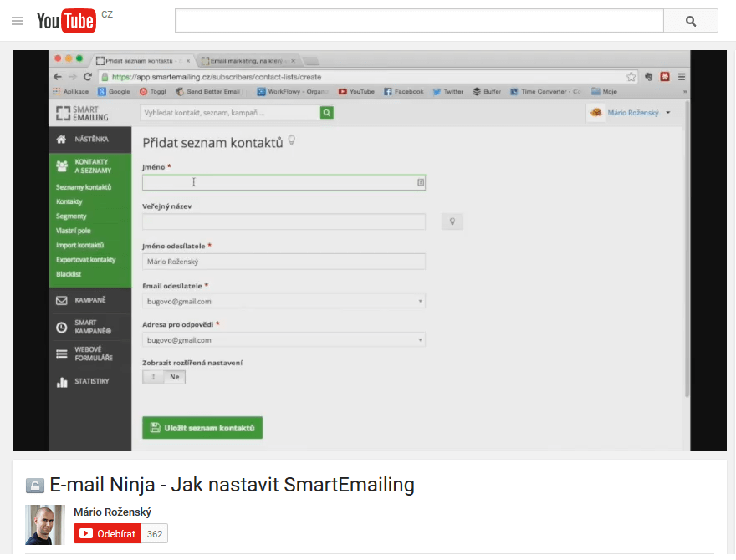Open the Google bookmark

pyautogui.click(x=114, y=91)
